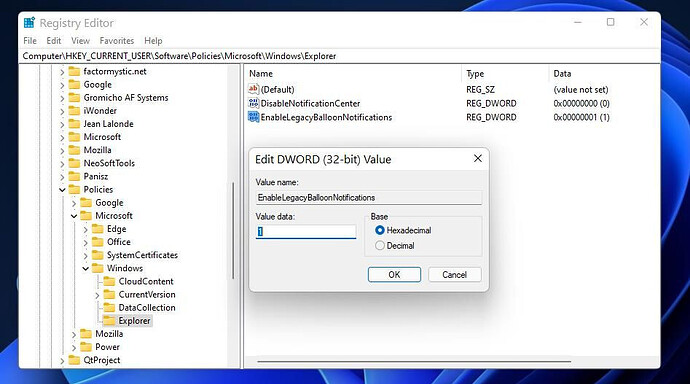The height and width of the screenshot is (384, 690).
Task: Select the Decimal base radio button
Action: [380, 245]
